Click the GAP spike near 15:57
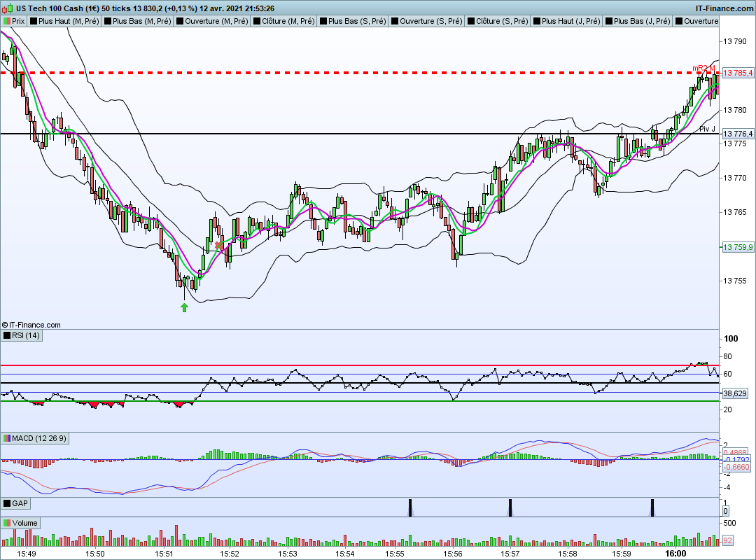Screen dimensions: 756x560 510,508
